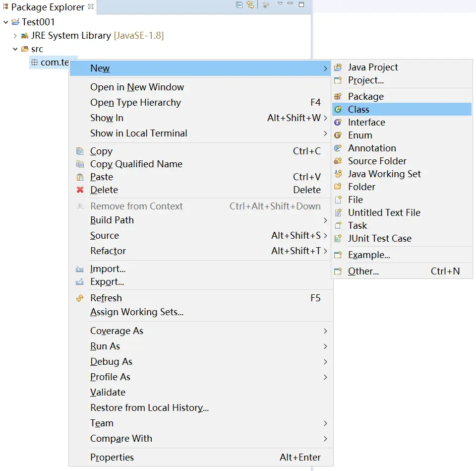The width and height of the screenshot is (476, 471).
Task: Click the Annotation @ icon
Action: [338, 148]
